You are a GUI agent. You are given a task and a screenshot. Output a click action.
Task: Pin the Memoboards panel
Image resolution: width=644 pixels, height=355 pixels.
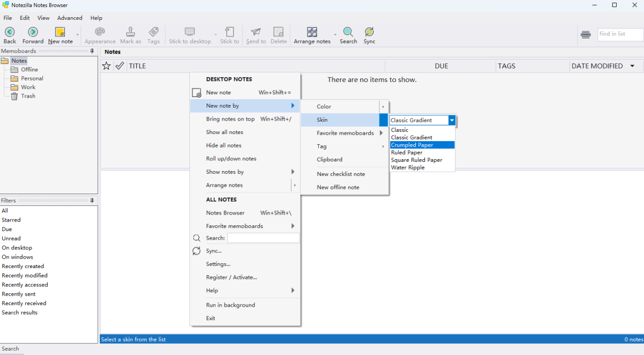pyautogui.click(x=92, y=51)
